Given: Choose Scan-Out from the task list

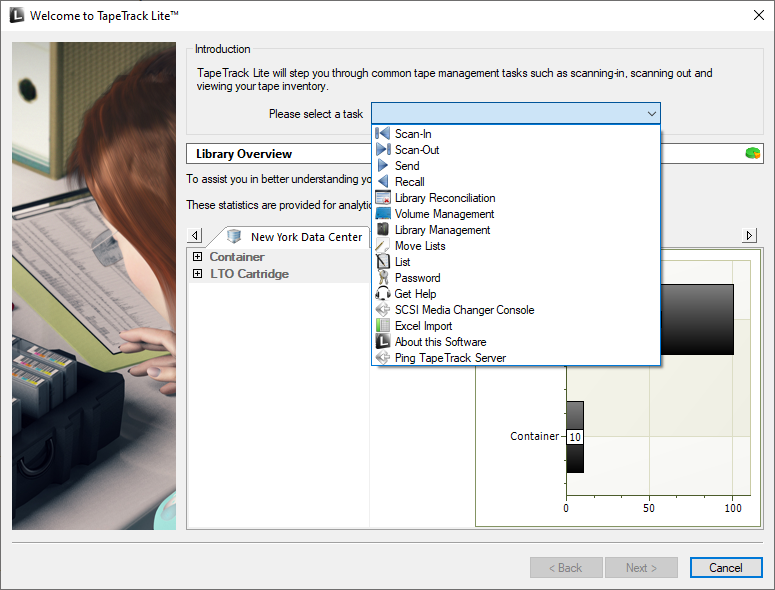Looking at the screenshot, I should pyautogui.click(x=516, y=149).
